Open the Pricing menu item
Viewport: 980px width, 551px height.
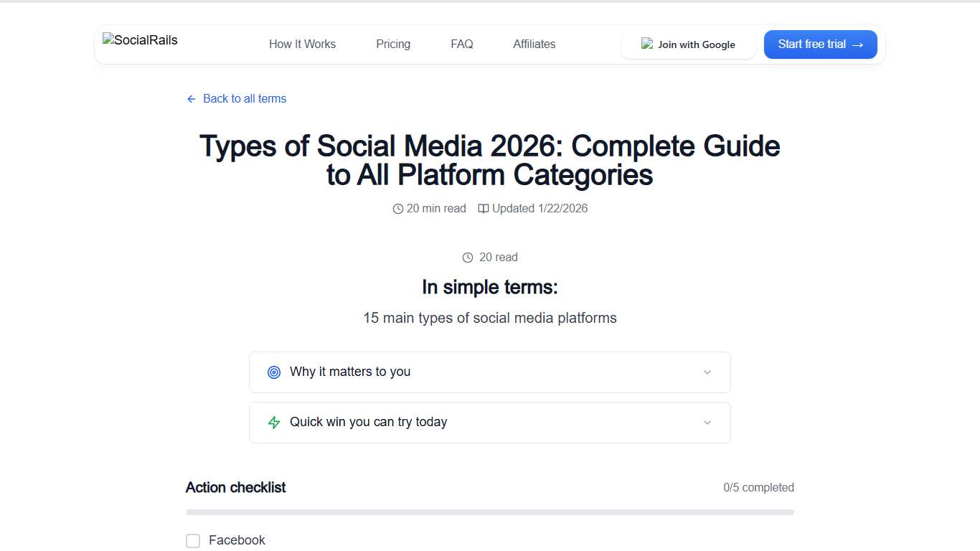coord(392,44)
